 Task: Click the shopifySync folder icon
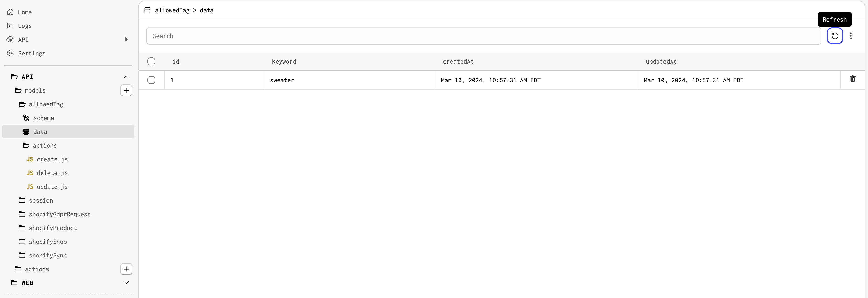click(22, 255)
